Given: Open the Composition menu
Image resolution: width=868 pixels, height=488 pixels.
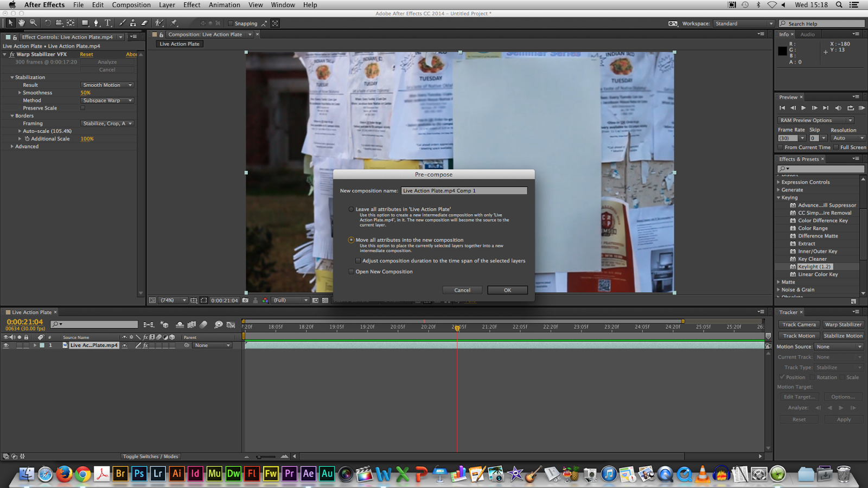Looking at the screenshot, I should click(x=131, y=5).
